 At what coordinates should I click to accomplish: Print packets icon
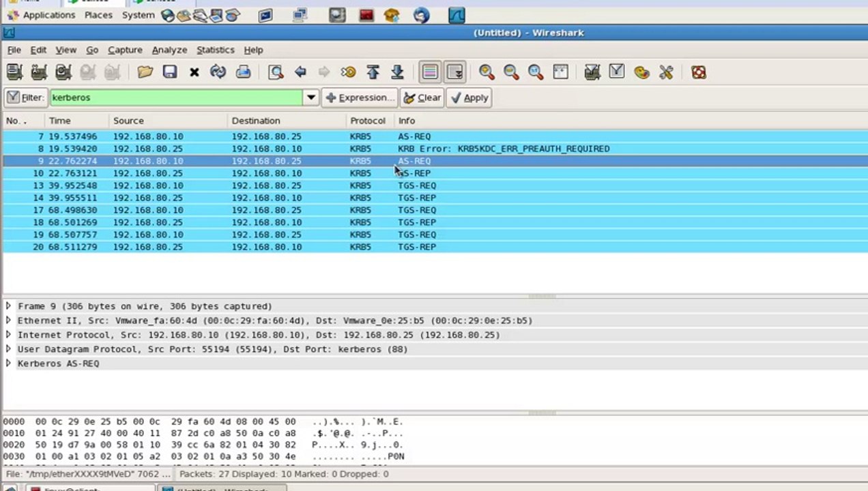click(243, 72)
